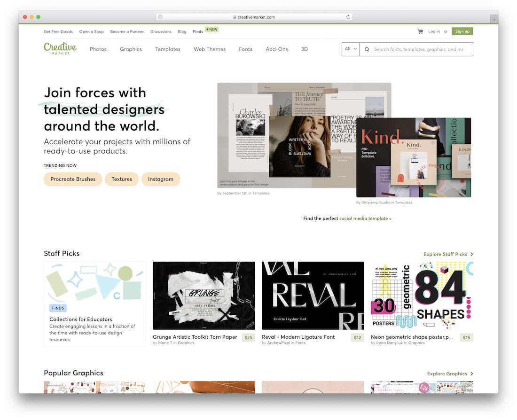Click the $25 price tag
517x420 pixels.
[x=248, y=338]
